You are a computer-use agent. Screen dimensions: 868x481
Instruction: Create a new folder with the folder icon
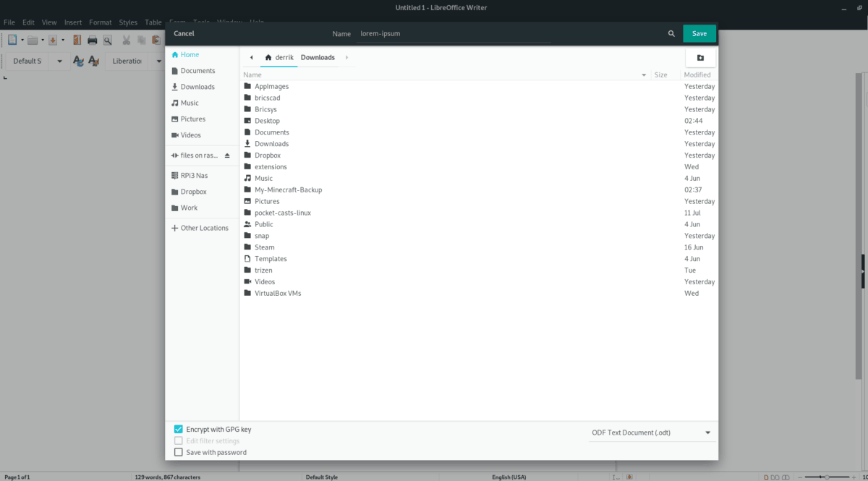click(700, 57)
